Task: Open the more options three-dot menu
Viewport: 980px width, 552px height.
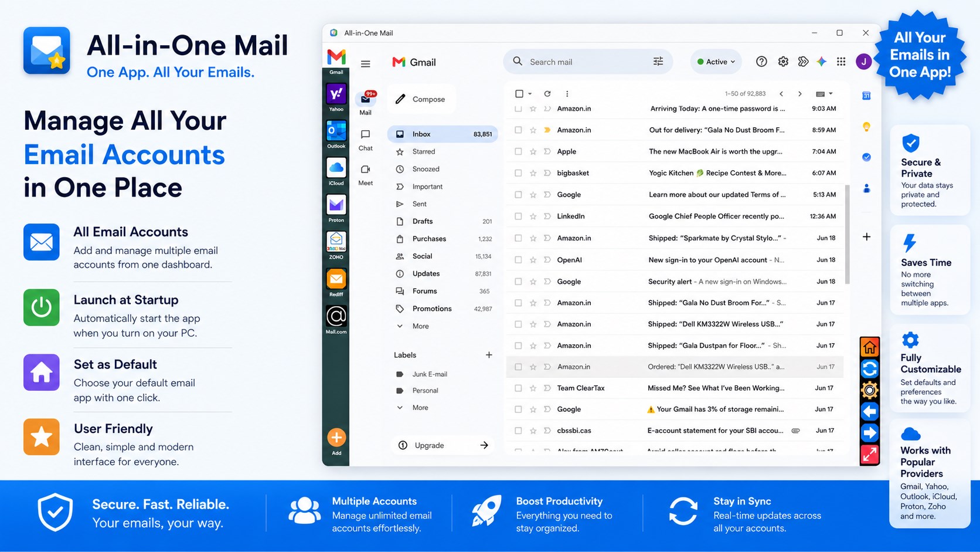Action: [567, 94]
